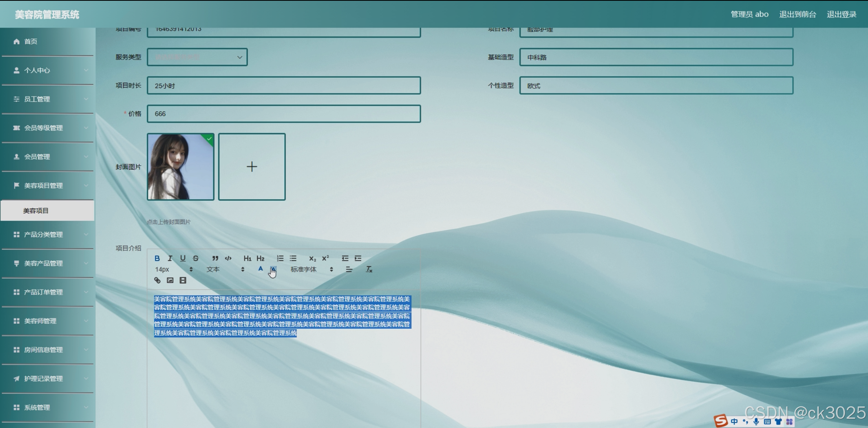Click 退出登录 in the header
Screen dimensions: 868x428
[841, 15]
